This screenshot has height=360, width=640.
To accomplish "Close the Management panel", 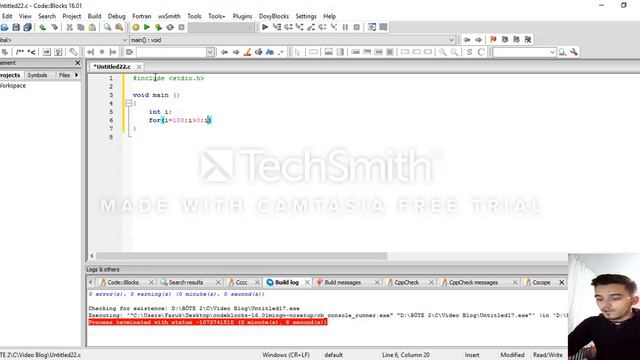I will point(78,63).
